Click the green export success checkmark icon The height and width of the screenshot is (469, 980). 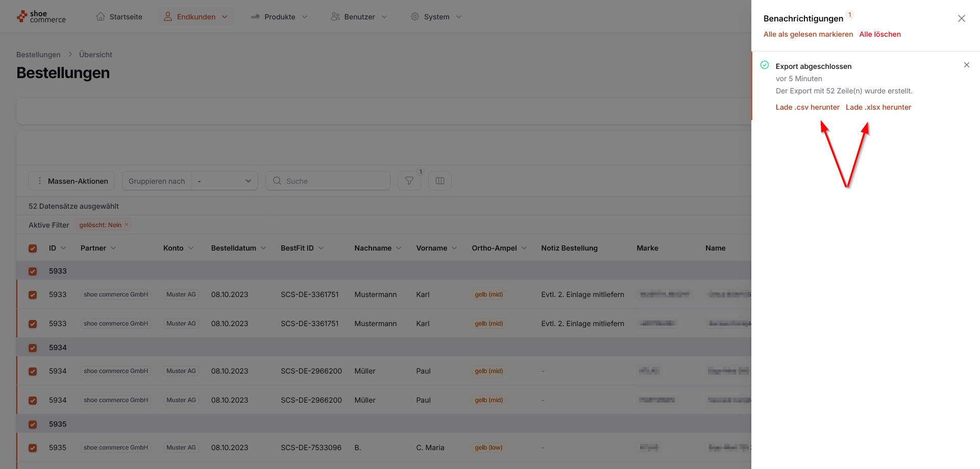(765, 65)
